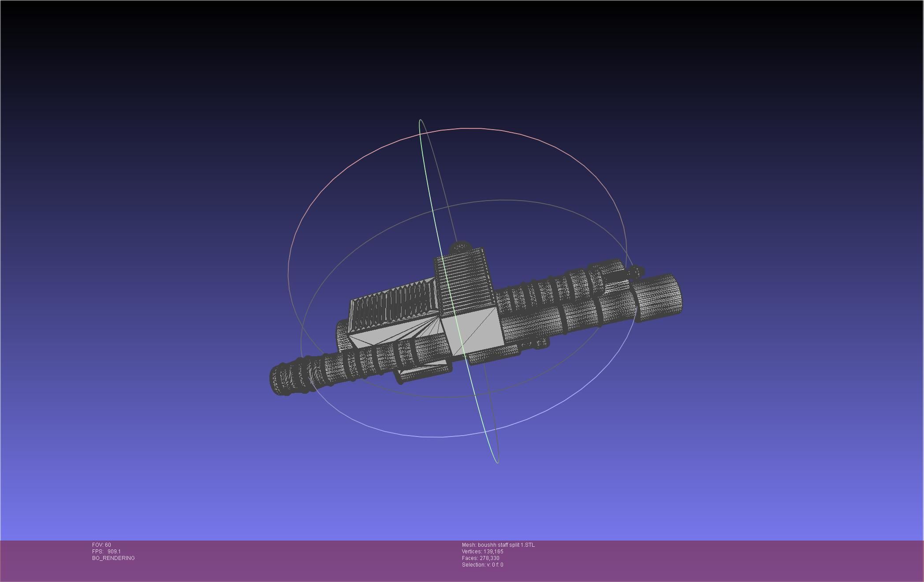Click the FOV: 60 readout
Viewport: 924px width, 582px height.
click(x=101, y=545)
